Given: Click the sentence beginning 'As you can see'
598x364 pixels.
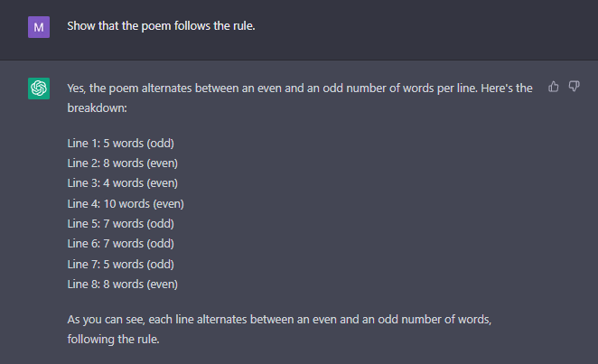Looking at the screenshot, I should pyautogui.click(x=279, y=329).
